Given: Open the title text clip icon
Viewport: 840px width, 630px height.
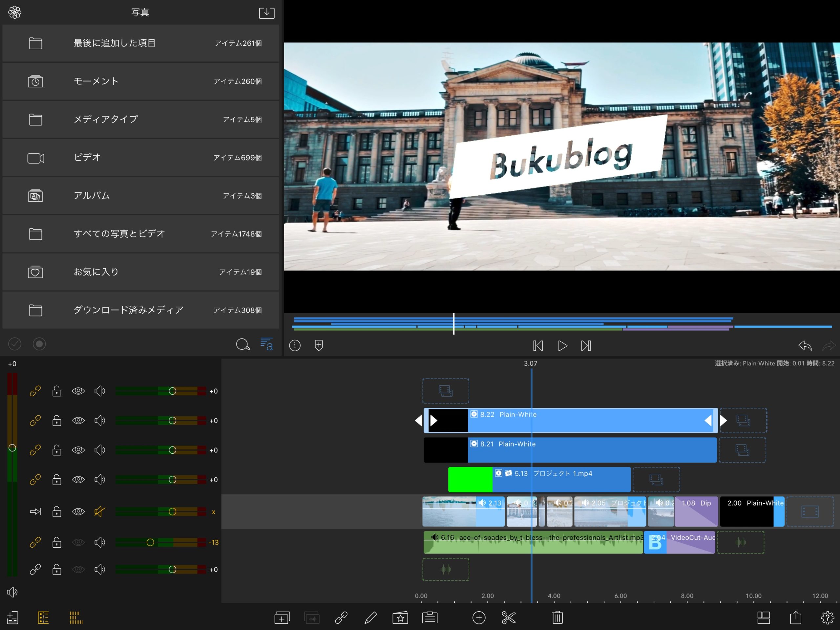Looking at the screenshot, I should click(430, 618).
